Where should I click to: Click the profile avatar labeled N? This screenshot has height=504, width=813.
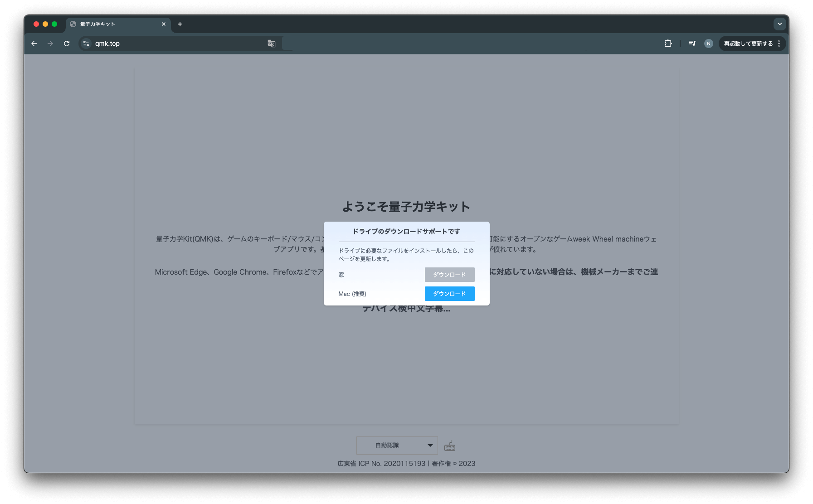tap(708, 44)
